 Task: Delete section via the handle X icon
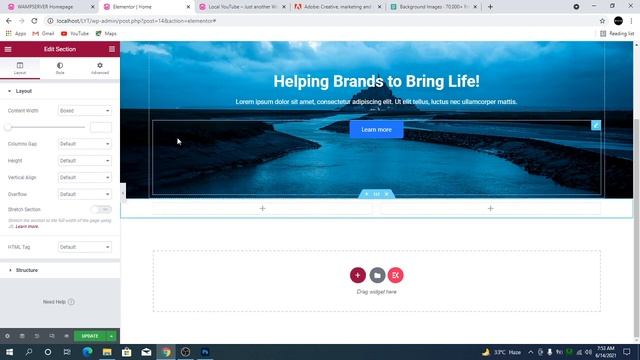pos(387,194)
